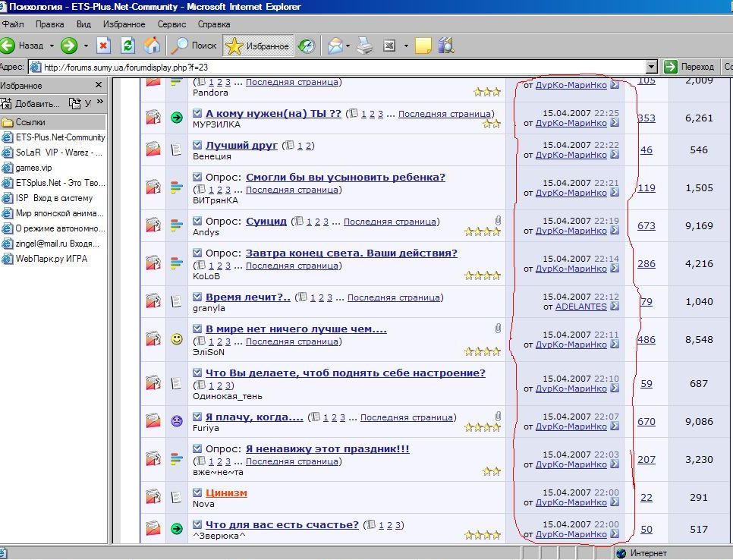The image size is (733, 560).
Task: Open ETS-Plus.Net-Community favorite
Action: coord(53,137)
